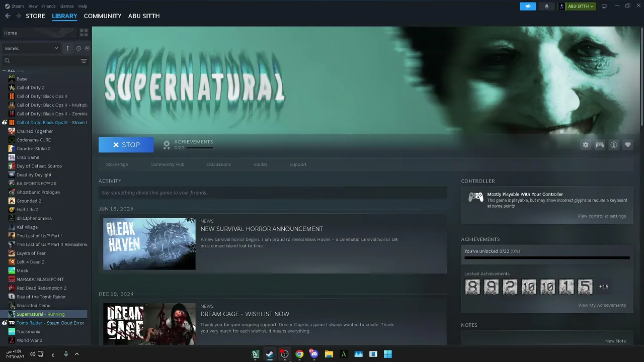Toggle the ready-to-play filter
644x362 pixels.
[x=87, y=48]
